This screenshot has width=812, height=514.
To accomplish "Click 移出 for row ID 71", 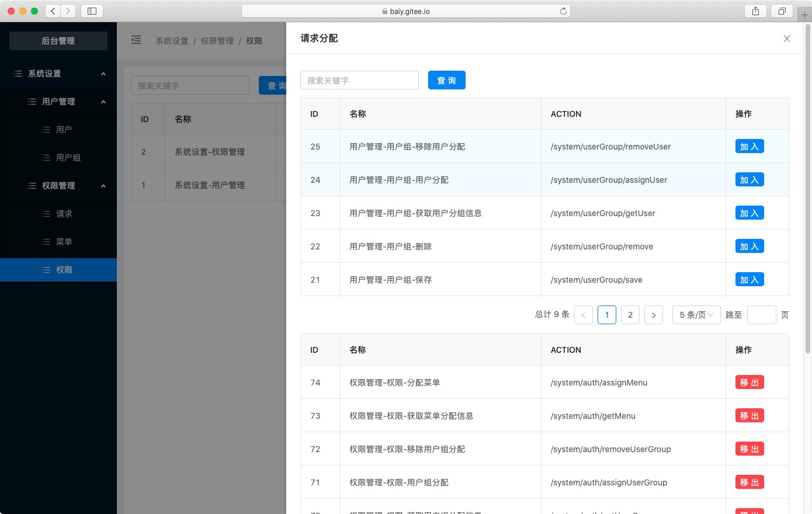I will [749, 482].
